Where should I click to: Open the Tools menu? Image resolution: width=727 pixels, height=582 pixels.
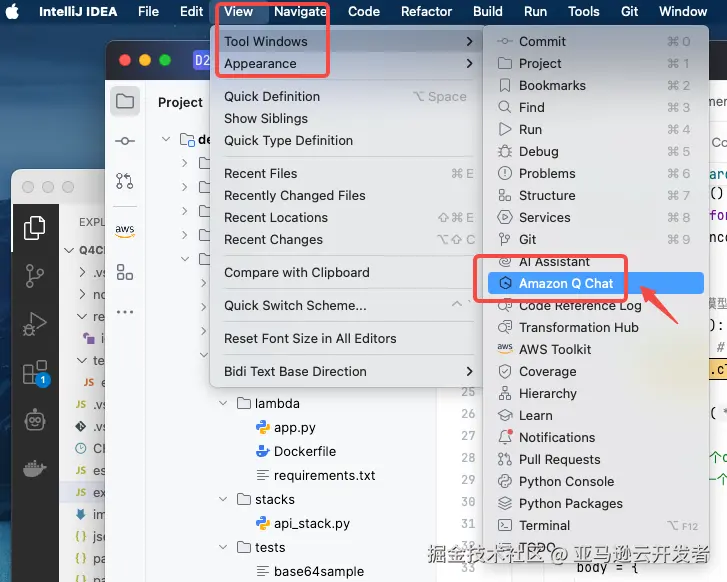pos(584,11)
